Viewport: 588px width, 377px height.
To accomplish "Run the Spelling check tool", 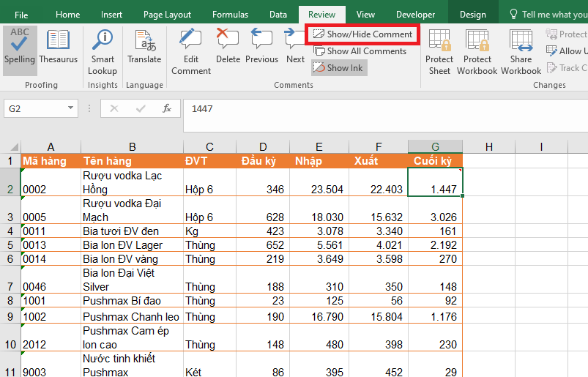I will click(x=20, y=47).
